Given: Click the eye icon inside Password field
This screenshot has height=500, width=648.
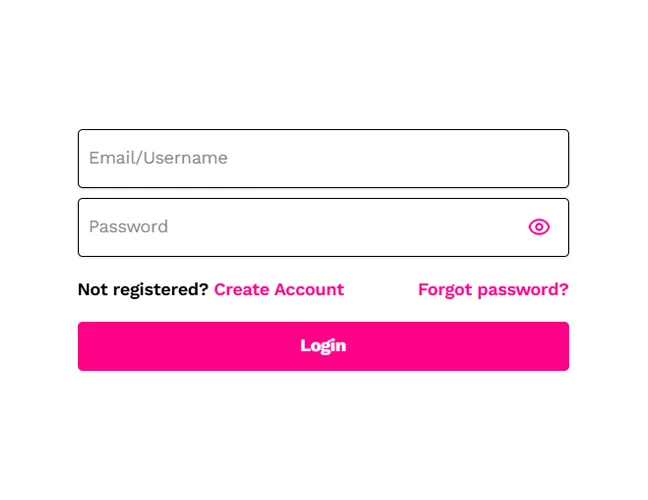Looking at the screenshot, I should coord(539,227).
